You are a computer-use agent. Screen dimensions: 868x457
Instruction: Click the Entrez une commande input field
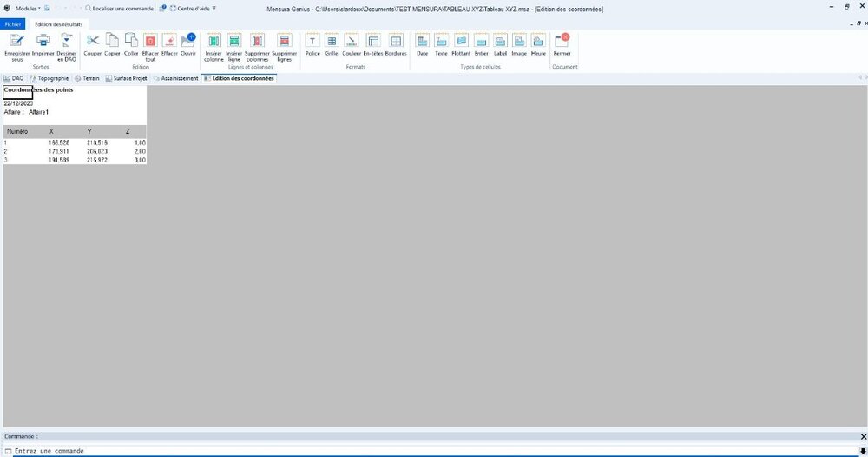[431, 451]
